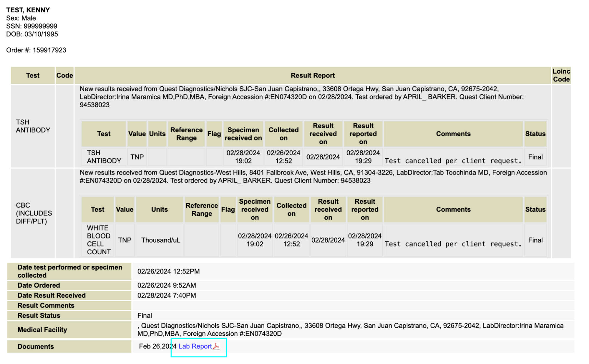This screenshot has height=364, width=589.
Task: Click the Result Status value Final
Action: [x=145, y=316]
